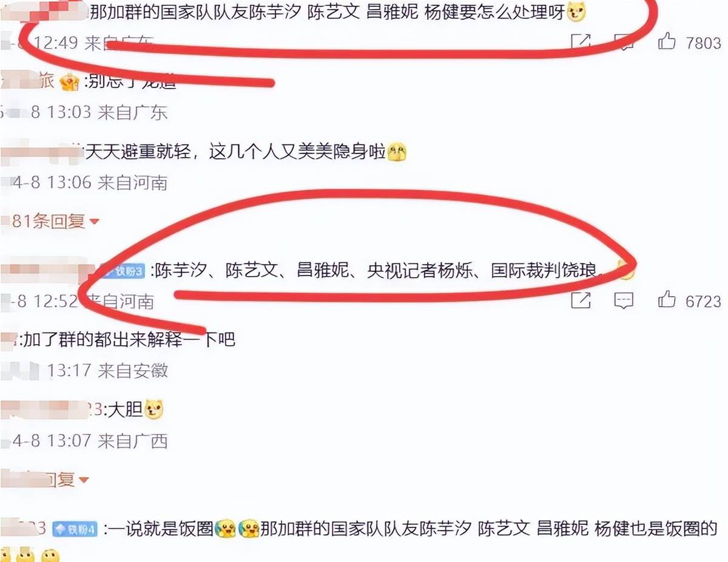
Task: Click the doge emoji after 杨健要怎么处理呀
Action: (x=576, y=11)
